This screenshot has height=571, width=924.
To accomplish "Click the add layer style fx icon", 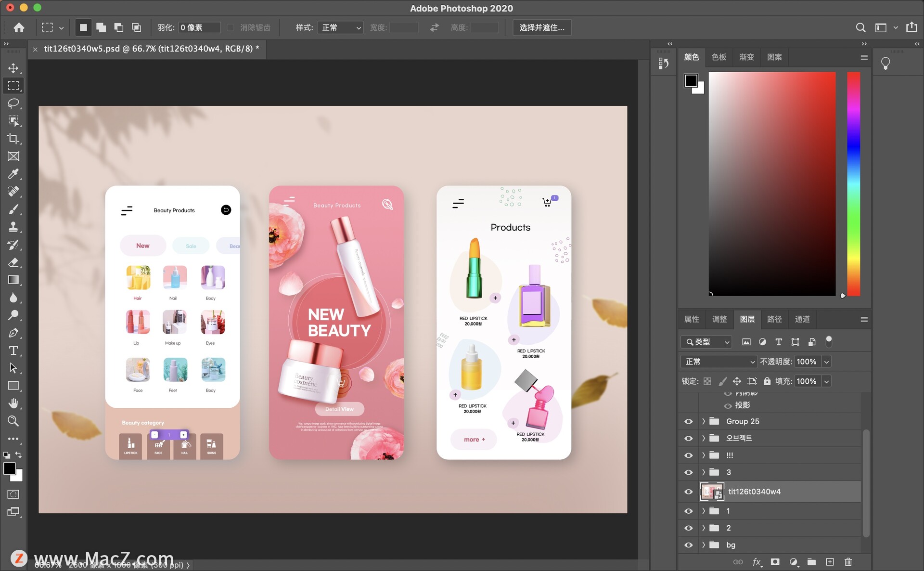I will pos(757,562).
